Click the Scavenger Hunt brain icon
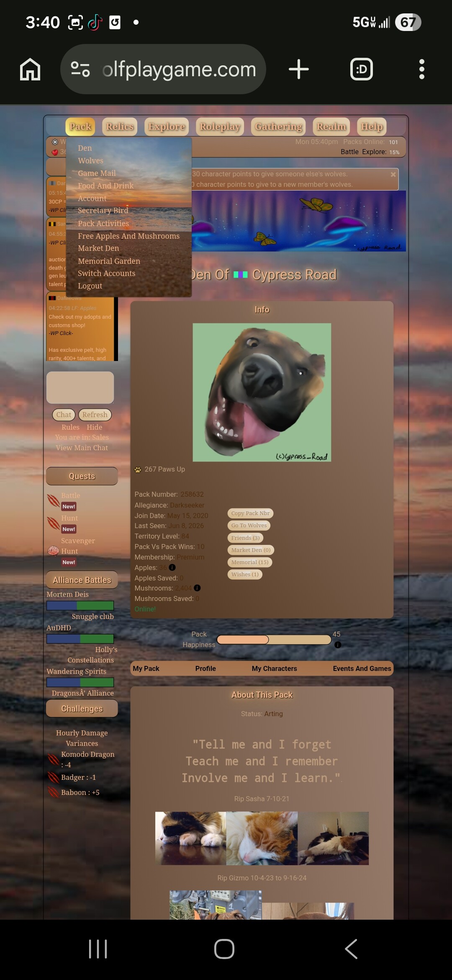 (x=53, y=551)
